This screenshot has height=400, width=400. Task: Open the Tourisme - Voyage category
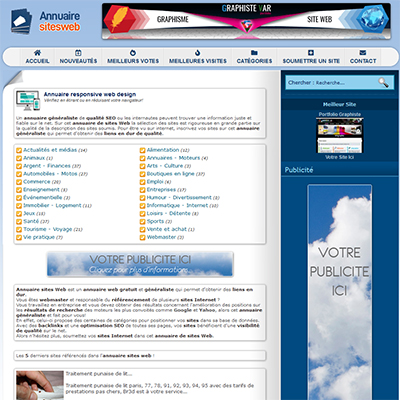click(48, 229)
